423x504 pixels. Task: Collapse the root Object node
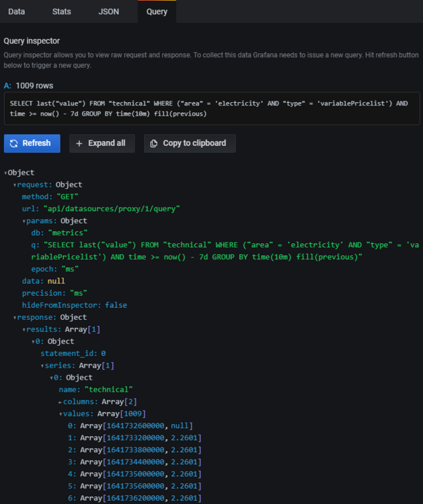coord(5,173)
